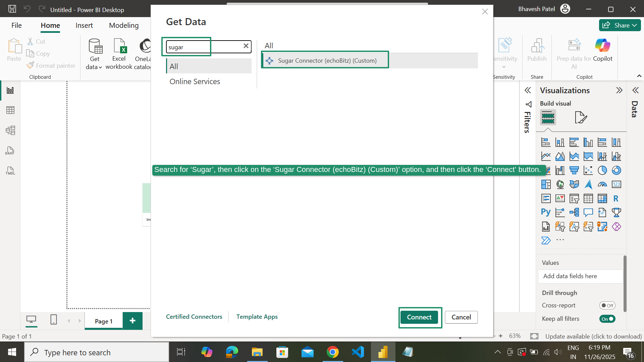Open the DAX query view
The height and width of the screenshot is (362, 644).
click(10, 150)
